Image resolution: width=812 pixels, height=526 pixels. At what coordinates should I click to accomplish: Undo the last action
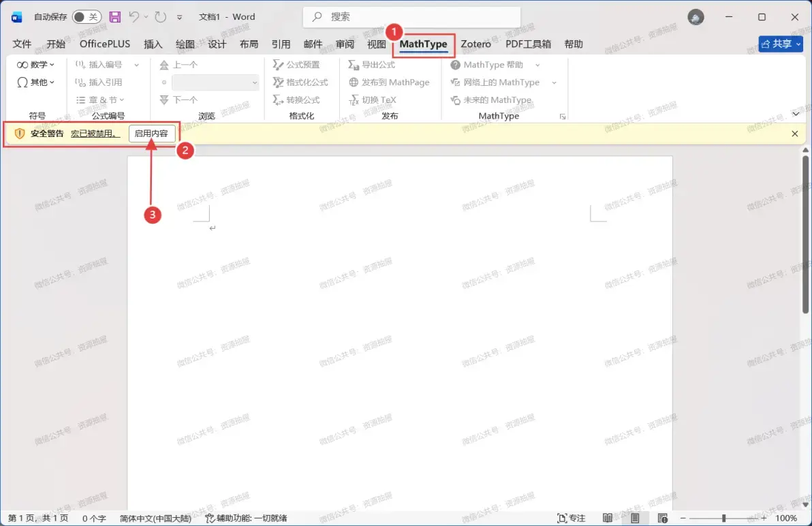[134, 17]
